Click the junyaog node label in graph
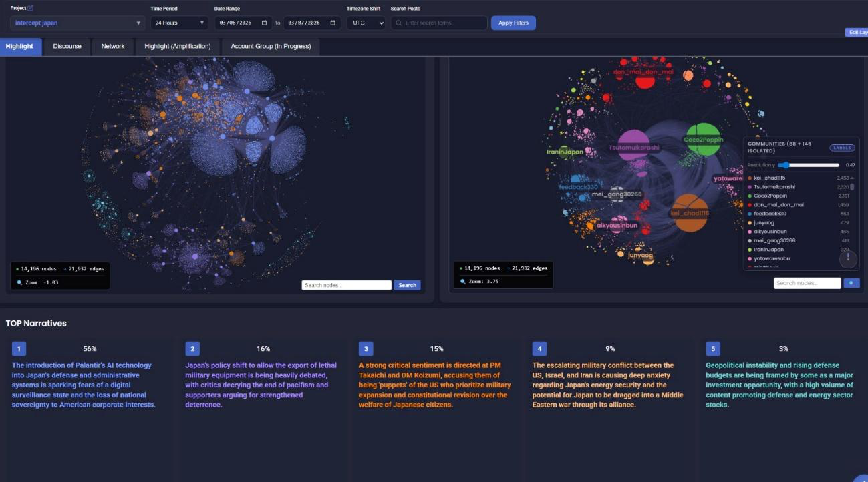This screenshot has width=868, height=482. 640,255
